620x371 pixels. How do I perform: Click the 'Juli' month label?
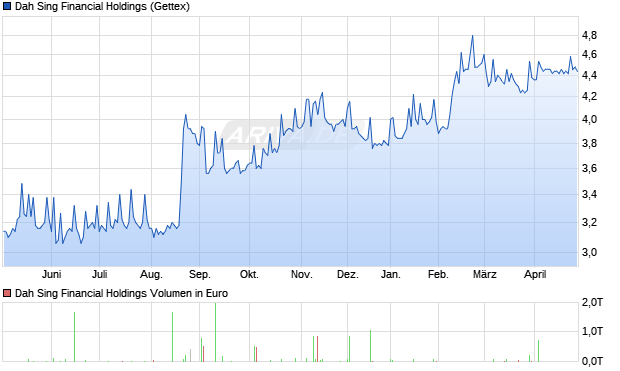[100, 274]
